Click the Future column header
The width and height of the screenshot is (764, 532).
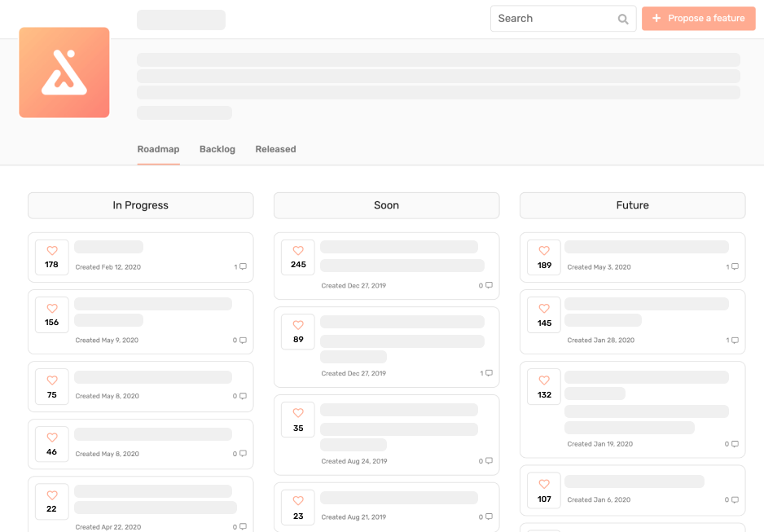click(x=632, y=205)
